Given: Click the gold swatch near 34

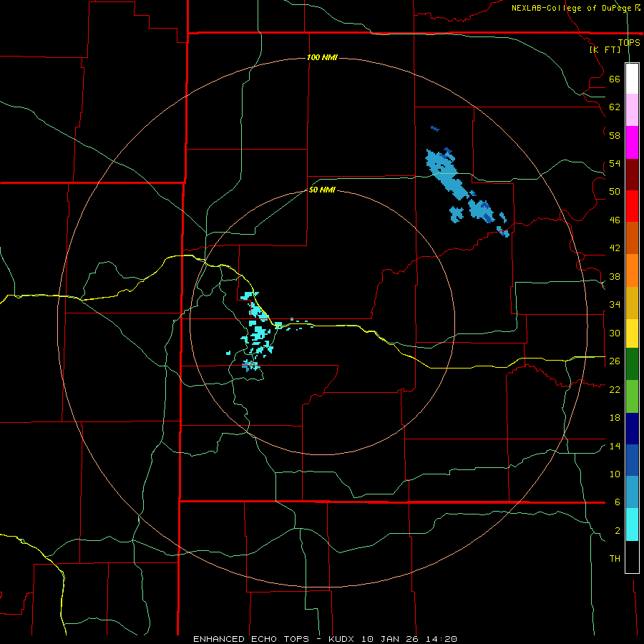Looking at the screenshot, I should click(x=632, y=303).
